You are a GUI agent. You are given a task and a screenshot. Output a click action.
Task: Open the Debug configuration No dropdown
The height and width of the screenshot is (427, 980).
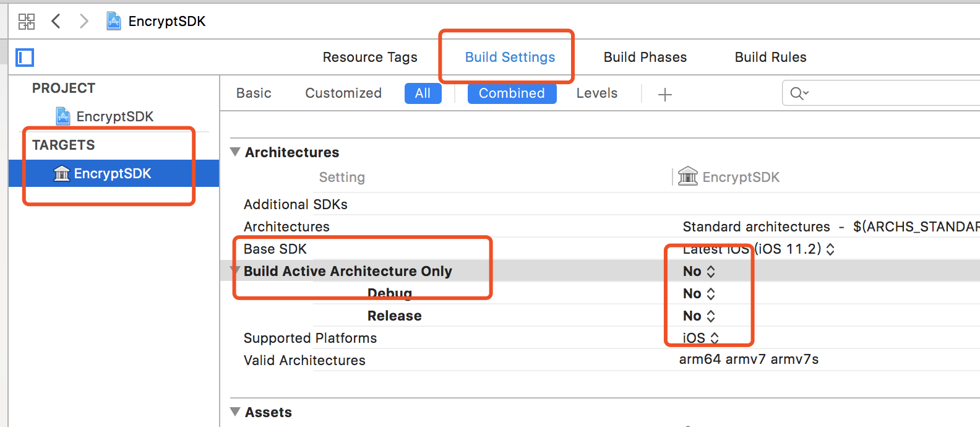[x=699, y=294]
